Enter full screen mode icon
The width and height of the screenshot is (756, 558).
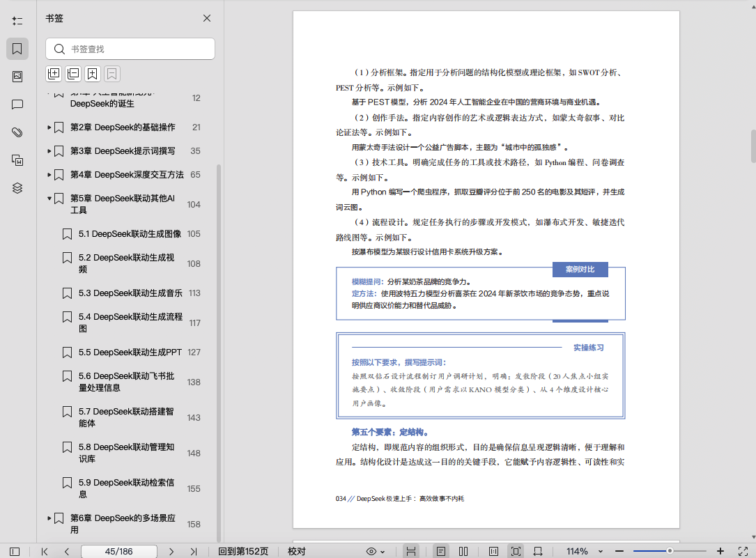743,551
